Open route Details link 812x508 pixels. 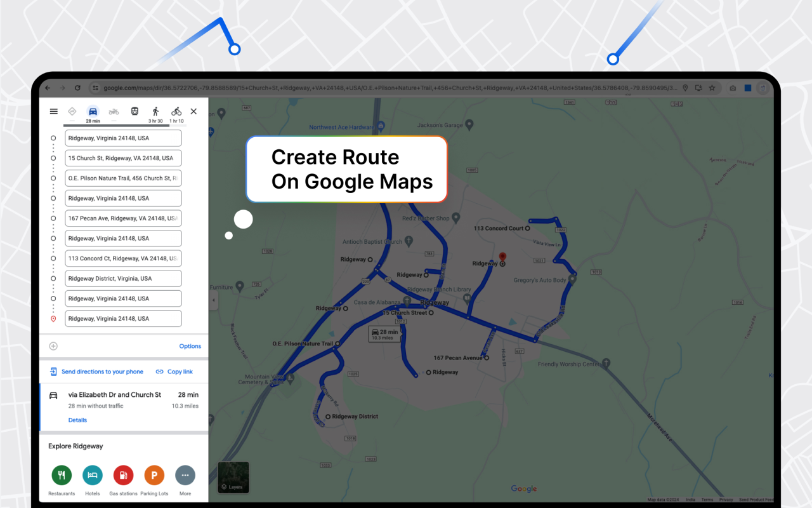click(77, 420)
